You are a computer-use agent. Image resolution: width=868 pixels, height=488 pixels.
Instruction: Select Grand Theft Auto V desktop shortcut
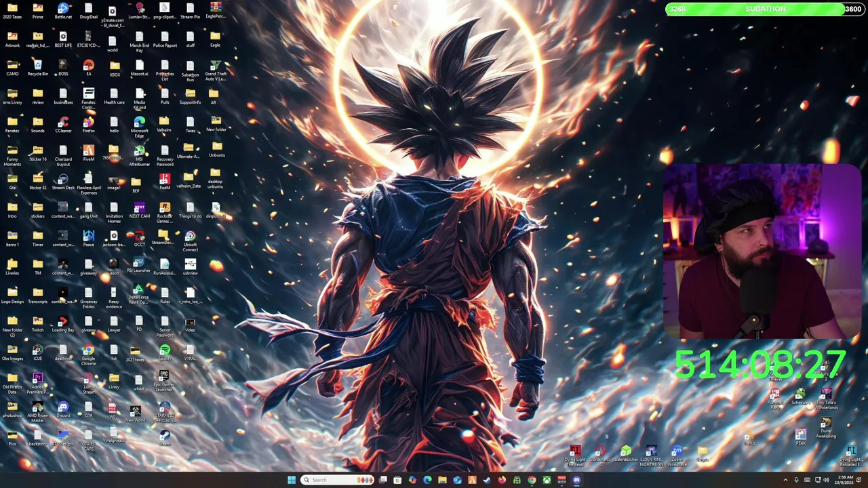point(216,70)
